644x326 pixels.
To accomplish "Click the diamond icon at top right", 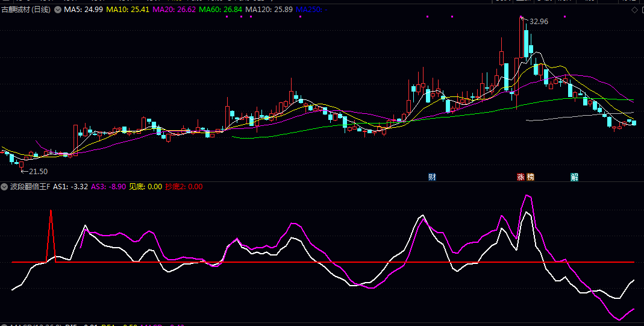I will click(x=634, y=10).
